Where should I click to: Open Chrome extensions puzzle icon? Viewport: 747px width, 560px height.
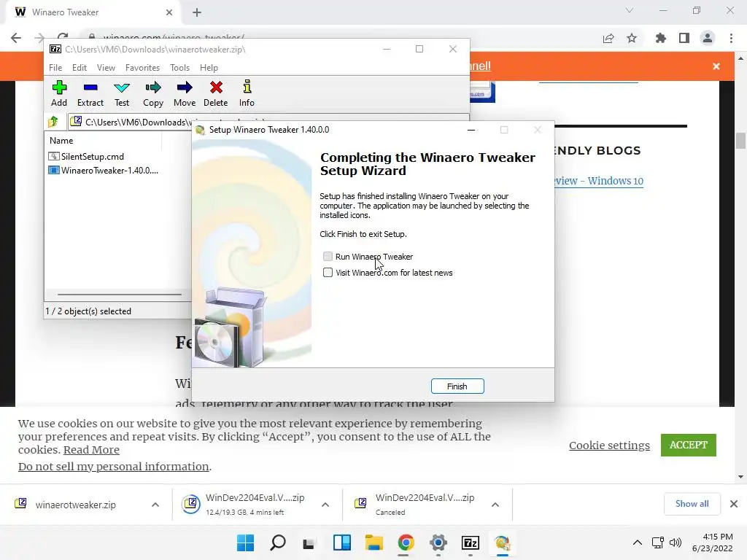coord(661,38)
